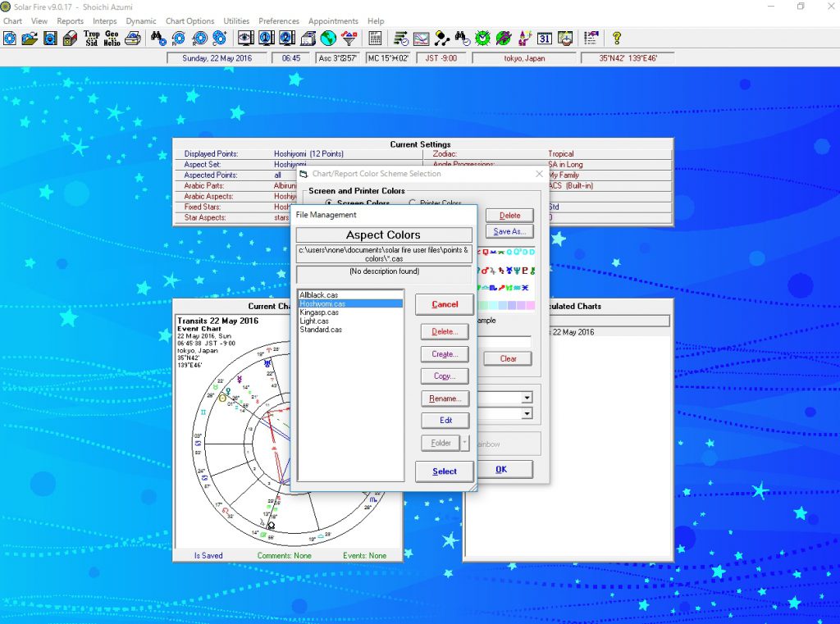Viewport: 840px width, 624px height.
Task: Click the funnel filter toolbar icon
Action: 349,38
